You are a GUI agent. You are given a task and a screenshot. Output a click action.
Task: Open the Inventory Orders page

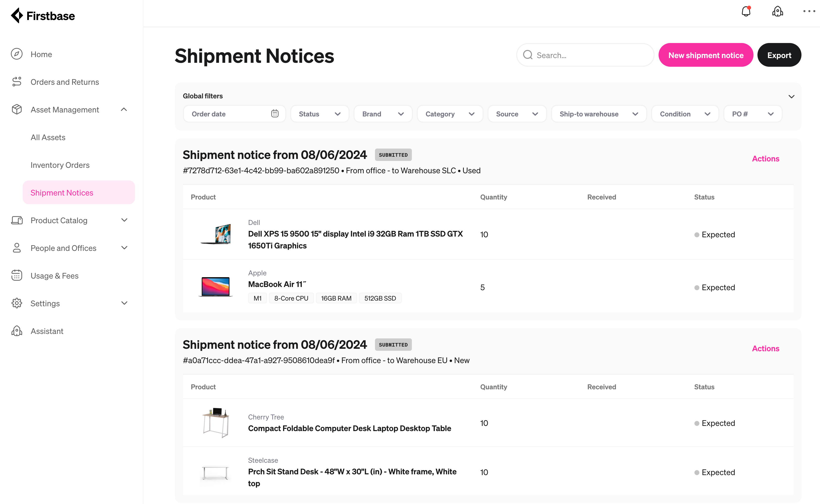point(60,165)
